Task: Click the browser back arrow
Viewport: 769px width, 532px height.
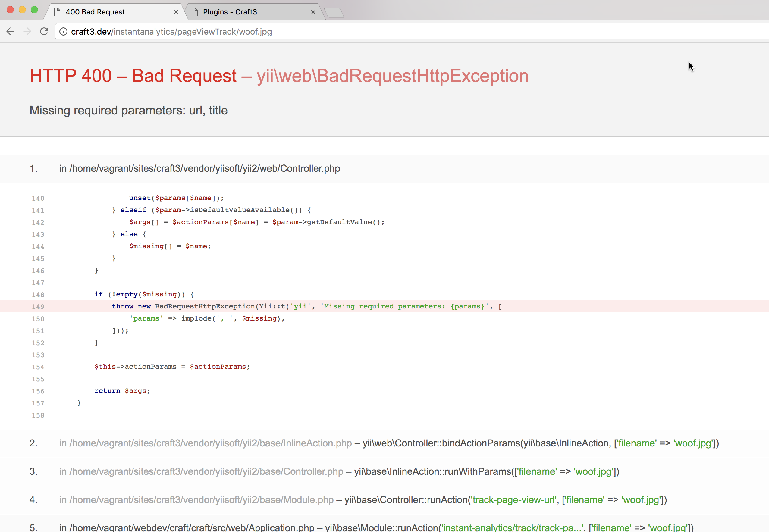Action: pos(10,31)
